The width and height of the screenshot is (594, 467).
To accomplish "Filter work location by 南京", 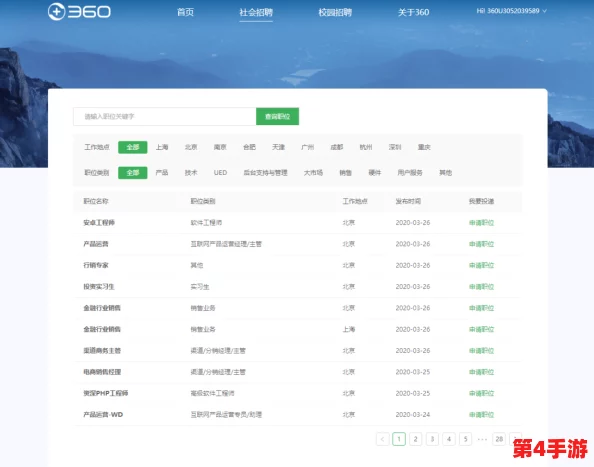I will coord(220,147).
